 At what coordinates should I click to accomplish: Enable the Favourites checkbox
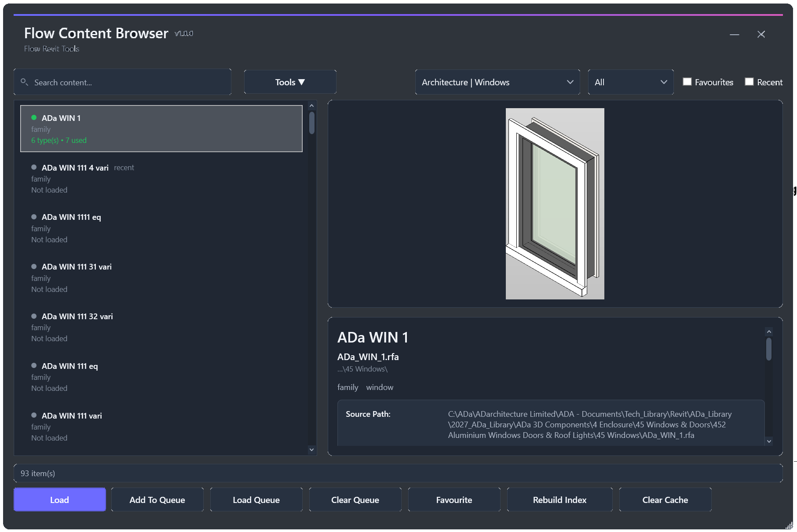click(687, 82)
